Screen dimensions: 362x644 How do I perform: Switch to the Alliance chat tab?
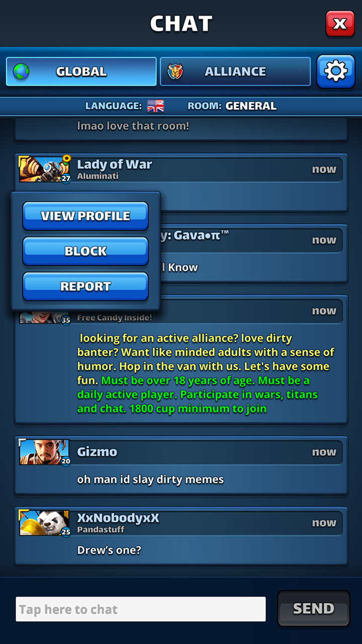coord(235,71)
